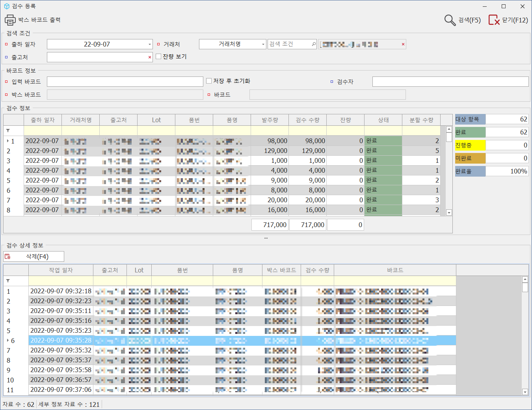Toggle the 잔량 보기 checkbox
Viewport: 532px width, 410px height.
(x=158, y=56)
